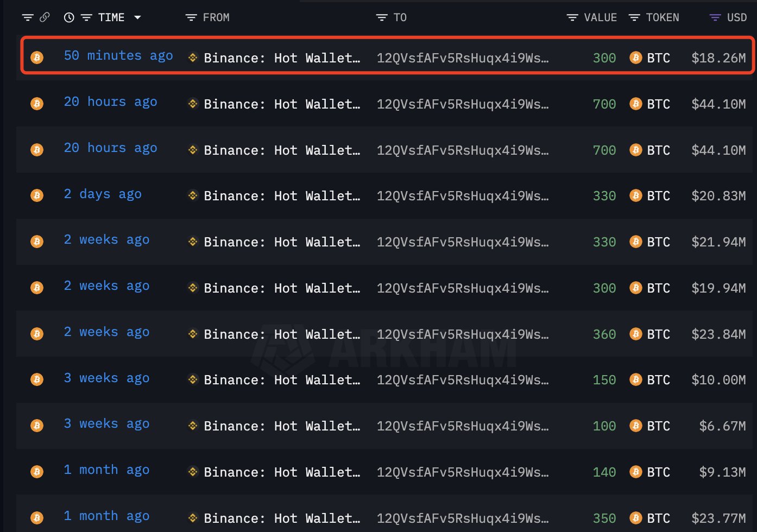The image size is (757, 532).
Task: Open the '2 days ago' transaction link
Action: pos(103,194)
